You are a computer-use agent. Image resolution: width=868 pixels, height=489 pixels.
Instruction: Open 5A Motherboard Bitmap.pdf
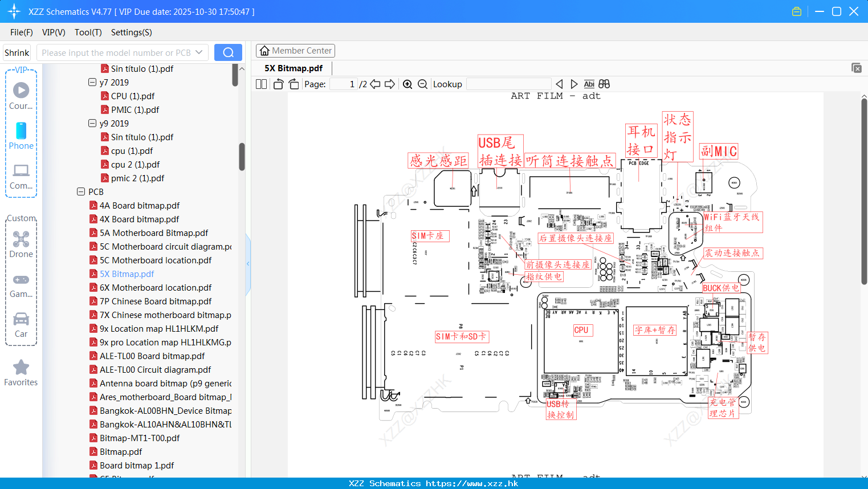click(x=154, y=233)
